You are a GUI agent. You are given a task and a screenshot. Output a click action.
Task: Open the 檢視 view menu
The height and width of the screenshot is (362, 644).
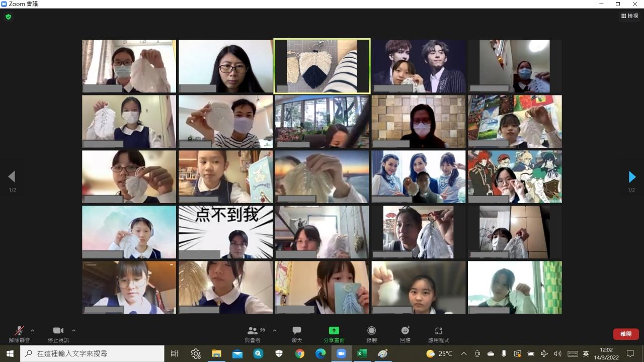pos(629,16)
